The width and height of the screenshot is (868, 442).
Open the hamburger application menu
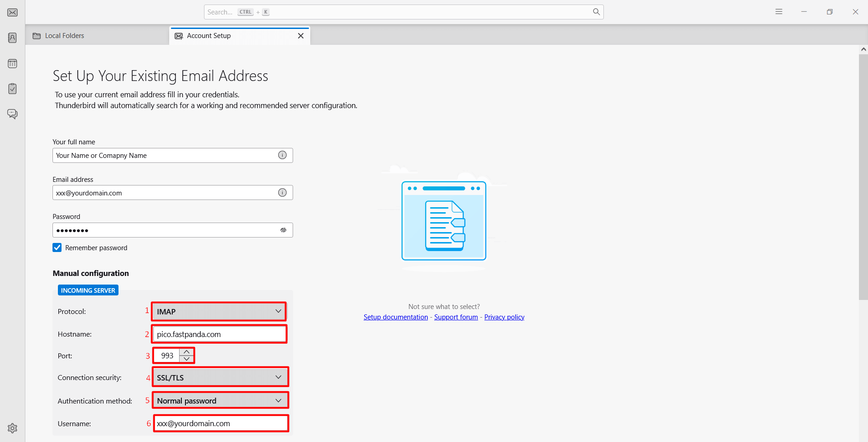pos(778,12)
